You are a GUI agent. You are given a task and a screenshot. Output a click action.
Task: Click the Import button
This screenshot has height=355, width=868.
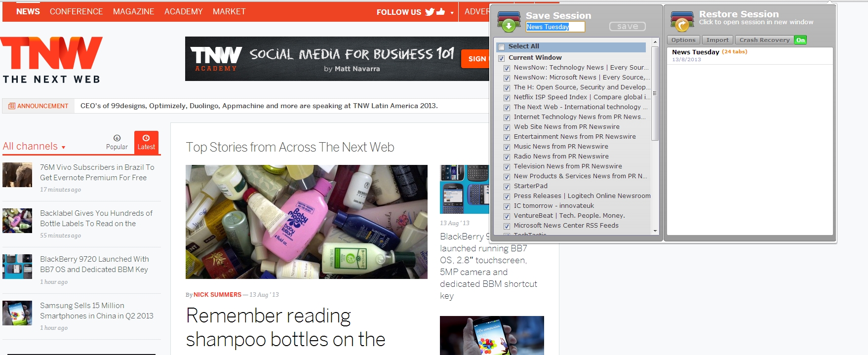717,40
